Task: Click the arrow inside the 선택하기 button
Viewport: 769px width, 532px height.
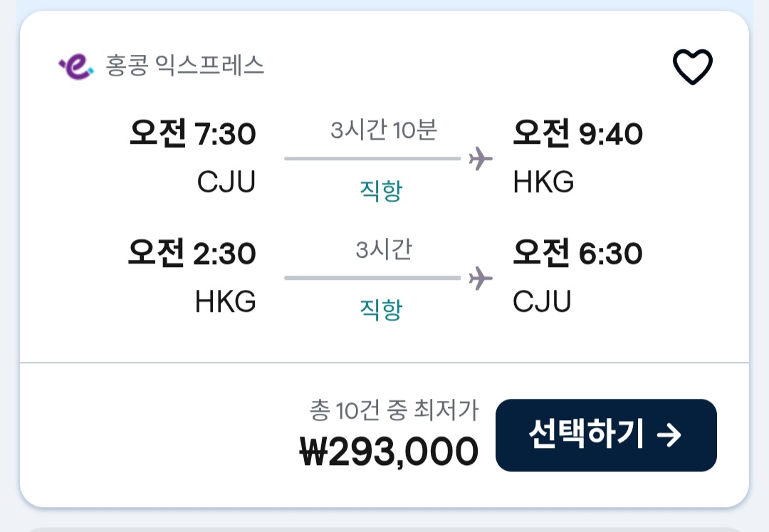Action: pyautogui.click(x=669, y=435)
